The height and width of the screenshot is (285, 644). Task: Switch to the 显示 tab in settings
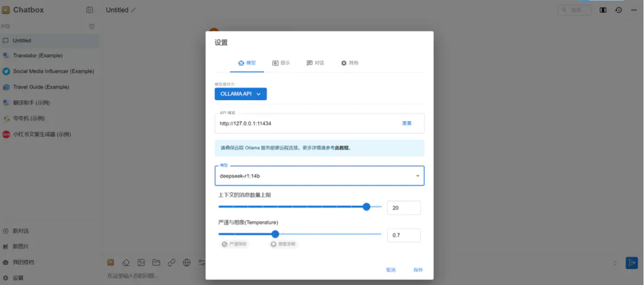281,63
